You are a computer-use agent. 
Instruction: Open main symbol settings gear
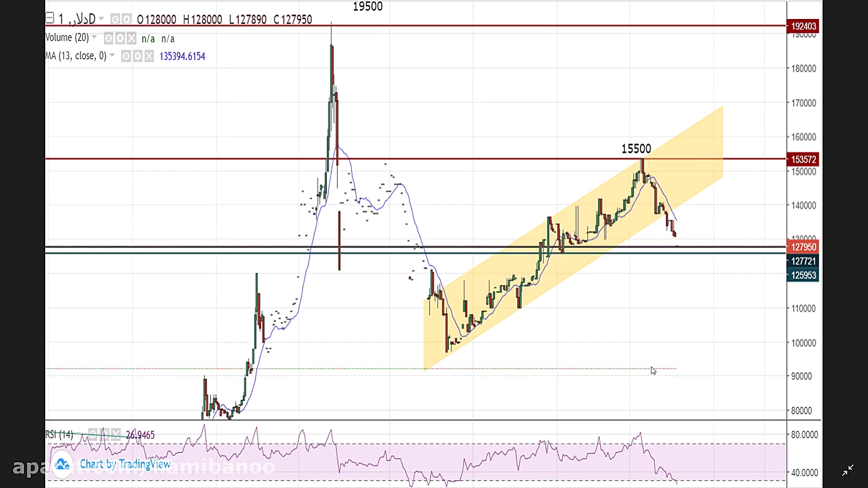coord(127,19)
